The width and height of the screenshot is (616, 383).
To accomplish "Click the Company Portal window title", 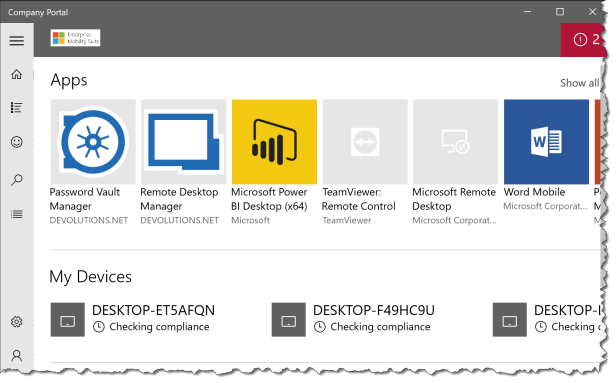I will [38, 12].
